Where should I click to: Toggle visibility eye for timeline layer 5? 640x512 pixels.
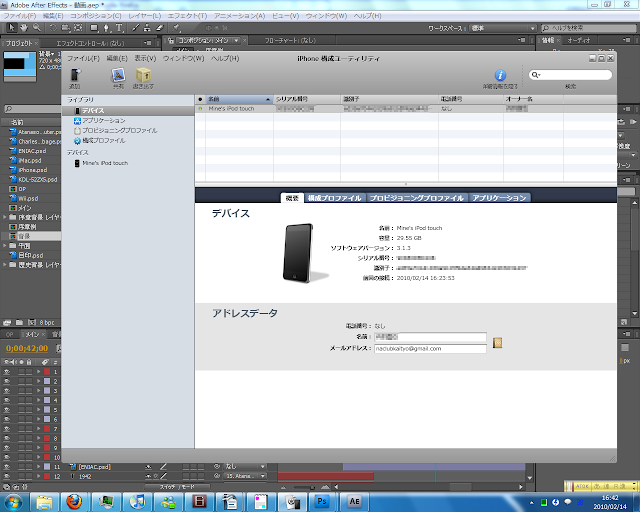[7, 410]
